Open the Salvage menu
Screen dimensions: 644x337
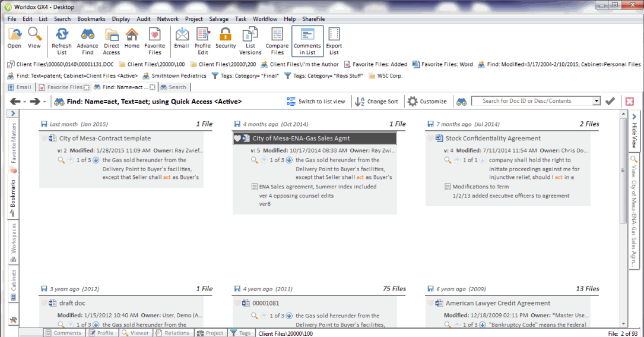[219, 19]
